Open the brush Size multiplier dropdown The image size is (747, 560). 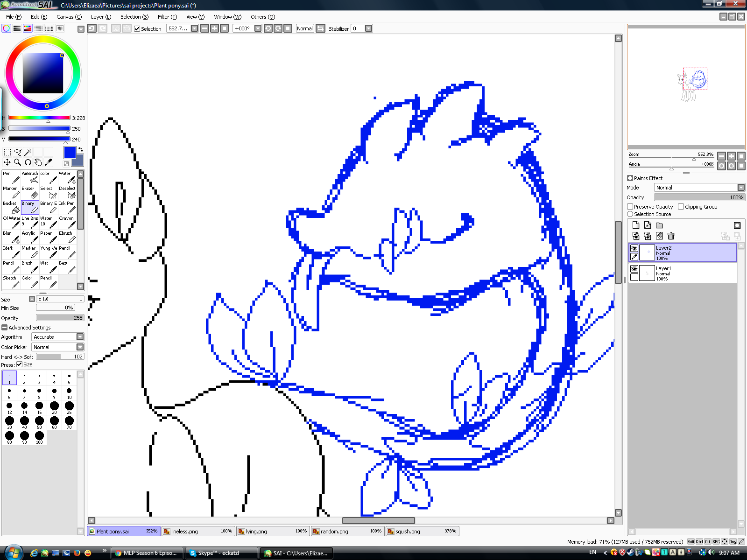(x=32, y=299)
